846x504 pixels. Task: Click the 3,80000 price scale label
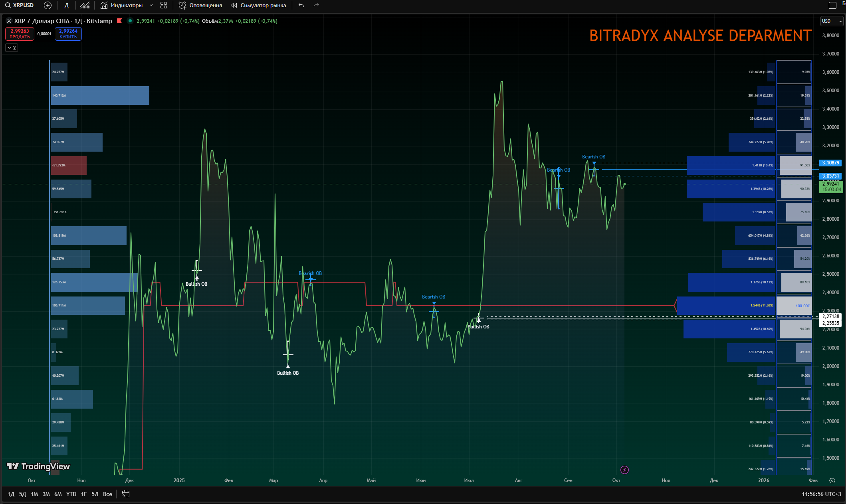[831, 36]
